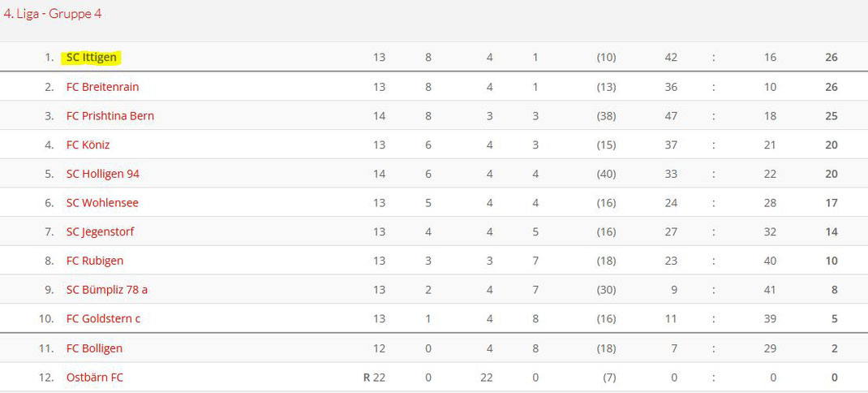The image size is (868, 393).
Task: Open FC Bolligen team page
Action: 94,348
